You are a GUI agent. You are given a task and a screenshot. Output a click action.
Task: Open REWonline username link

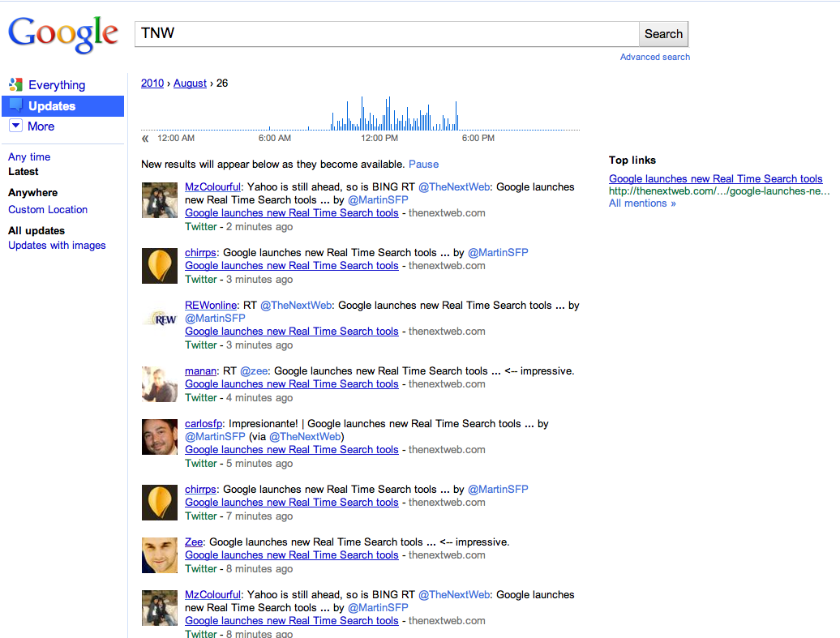coord(211,306)
